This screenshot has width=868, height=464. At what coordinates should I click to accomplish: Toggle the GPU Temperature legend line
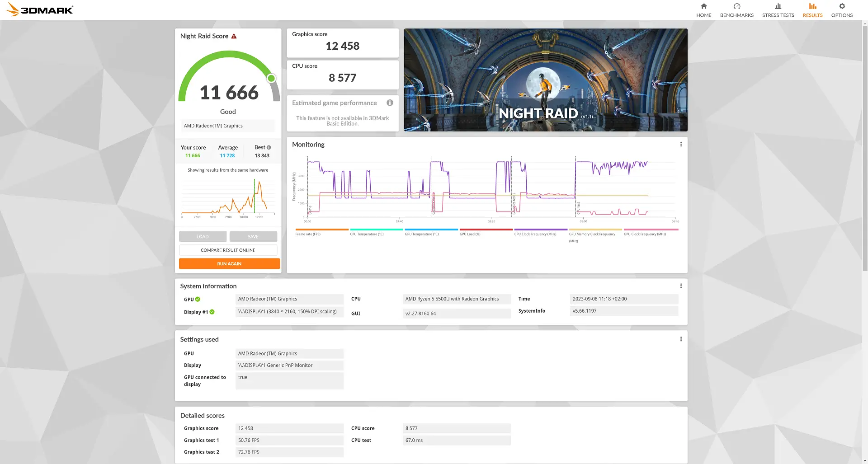tap(431, 232)
